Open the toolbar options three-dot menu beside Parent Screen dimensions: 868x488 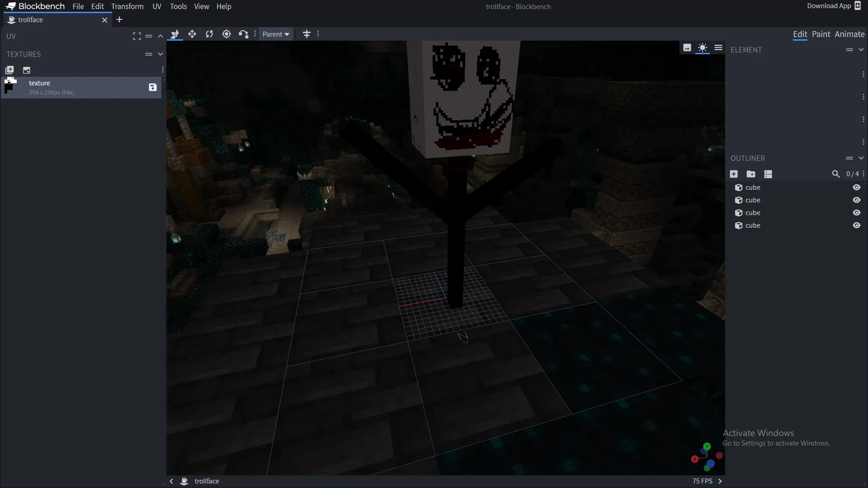(x=255, y=34)
